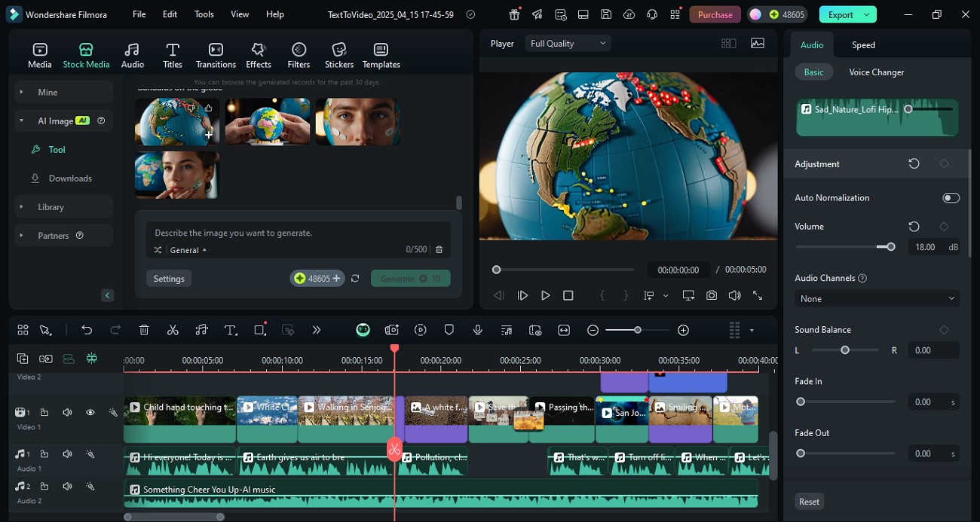Expand the Library section
The image size is (980, 522).
63,207
